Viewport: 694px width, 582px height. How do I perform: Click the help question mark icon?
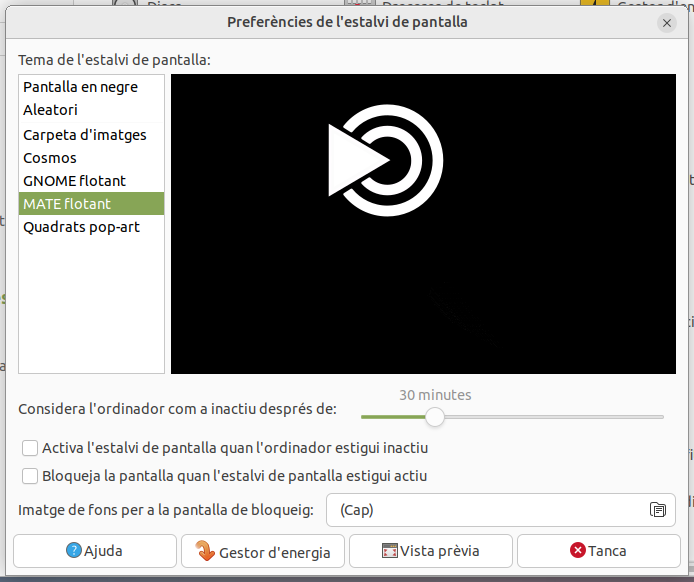coord(73,551)
